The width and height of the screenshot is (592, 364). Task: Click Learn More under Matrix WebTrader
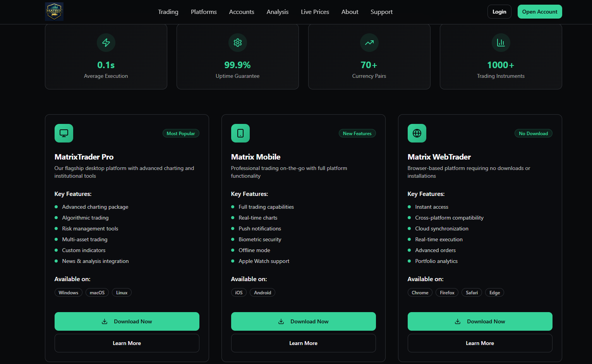point(480,343)
